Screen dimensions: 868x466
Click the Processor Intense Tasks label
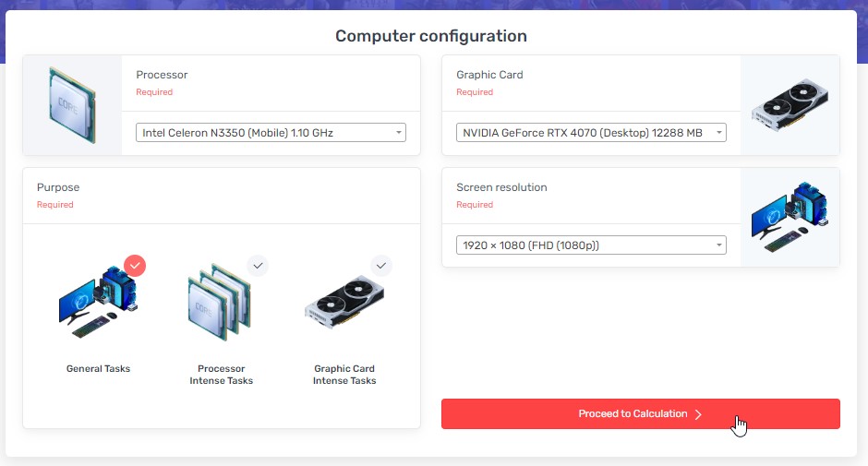coord(221,375)
